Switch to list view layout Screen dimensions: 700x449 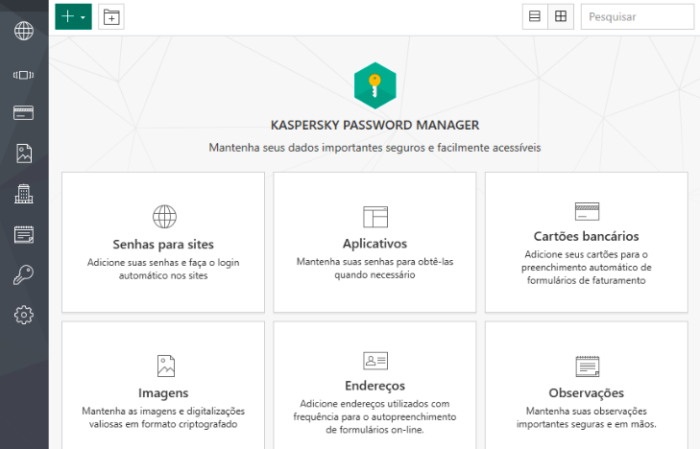(535, 17)
